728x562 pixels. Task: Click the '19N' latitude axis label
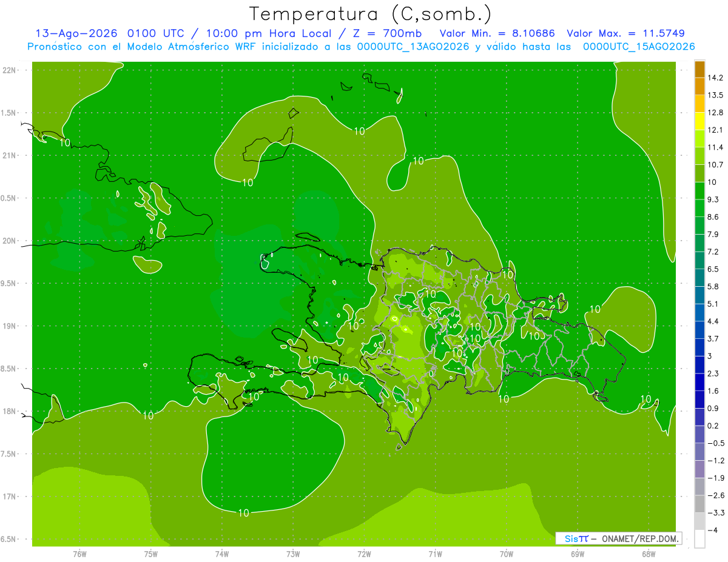coord(10,326)
